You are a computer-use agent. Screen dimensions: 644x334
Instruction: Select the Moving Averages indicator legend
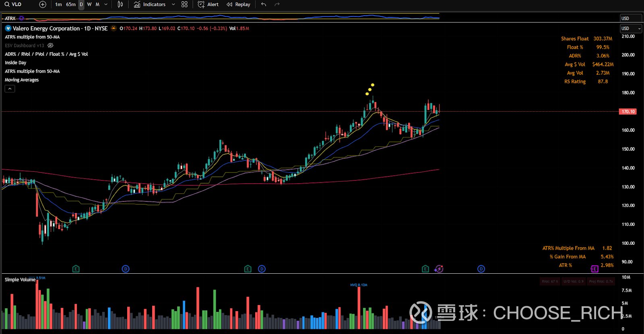pyautogui.click(x=22, y=80)
